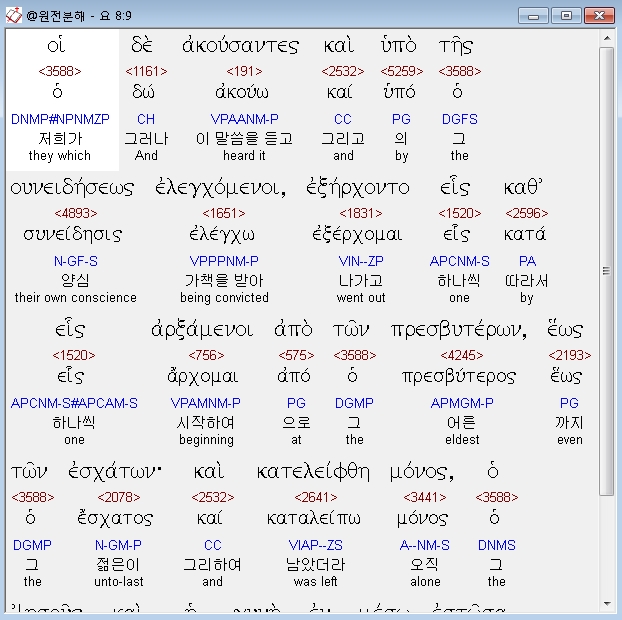Click the gloss 'heard it'
This screenshot has width=622, height=620.
click(244, 156)
